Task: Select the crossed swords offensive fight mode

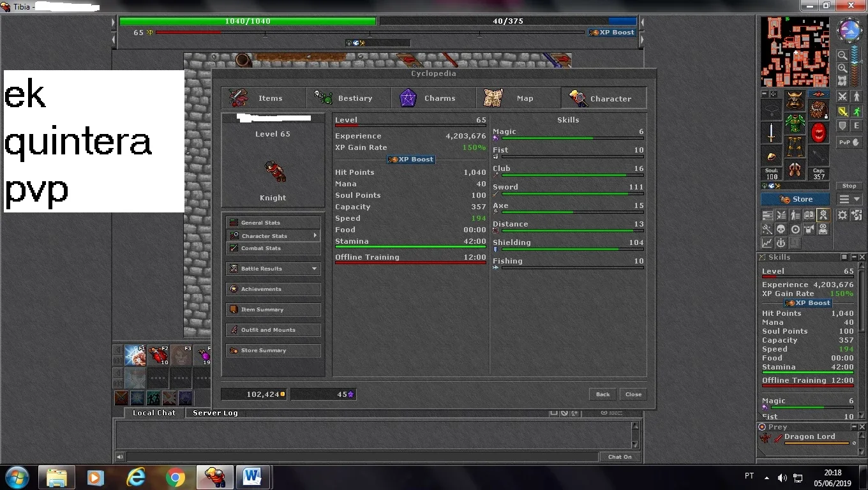Action: (x=842, y=96)
